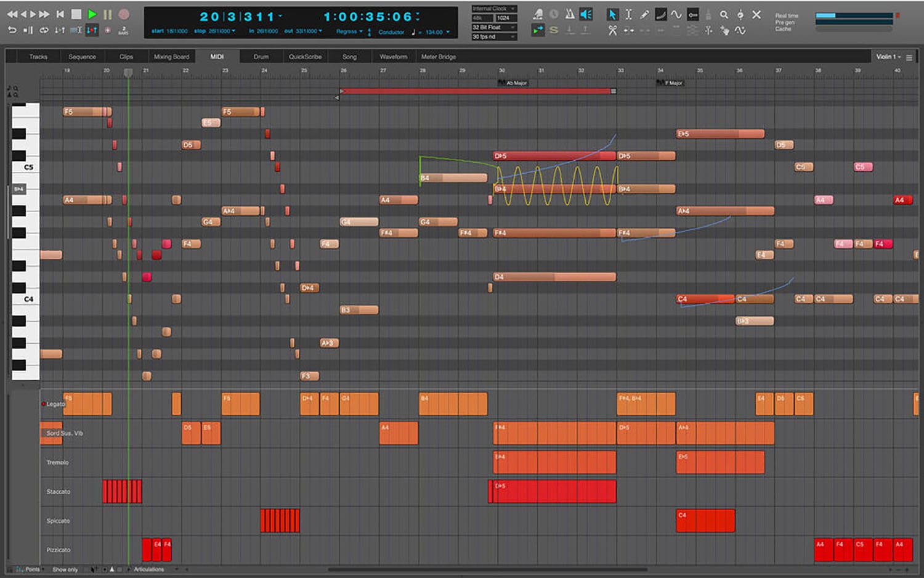Select the Mute X tool

(x=756, y=14)
